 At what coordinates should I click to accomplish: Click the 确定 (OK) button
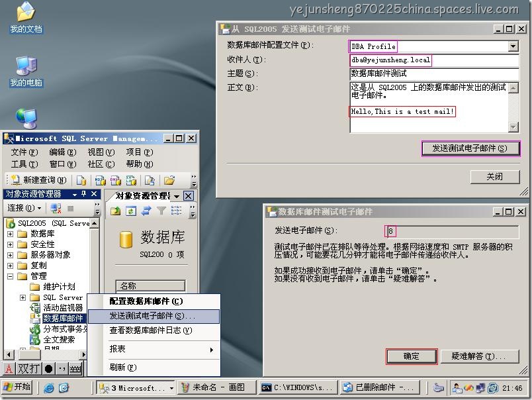click(x=411, y=356)
